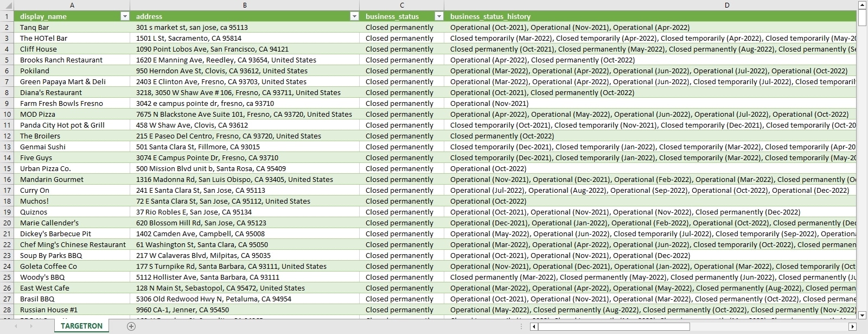The width and height of the screenshot is (868, 334).
Task: Select the Panda City Hot pot & Grill cell
Action: click(72, 125)
